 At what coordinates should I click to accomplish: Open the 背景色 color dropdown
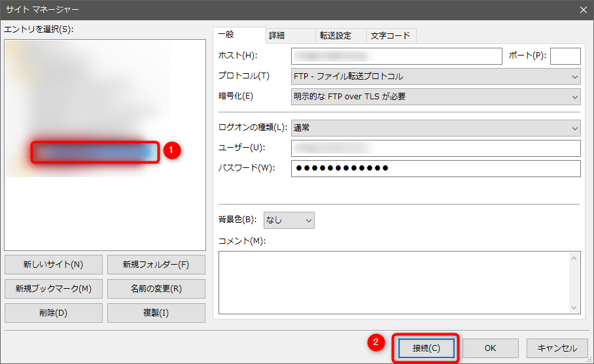tap(288, 220)
